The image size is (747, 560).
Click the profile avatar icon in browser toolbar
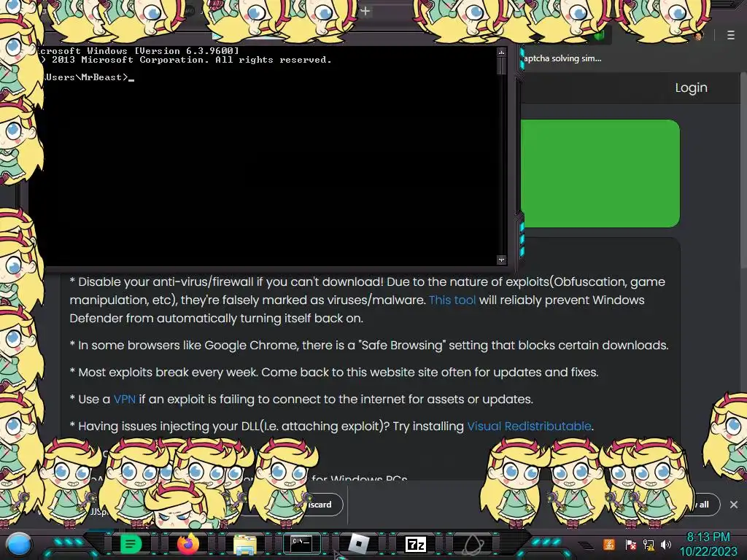(x=699, y=35)
